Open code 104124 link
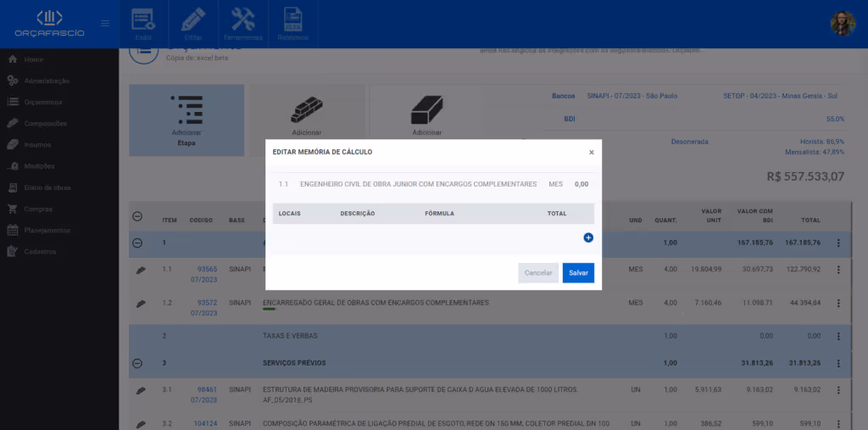This screenshot has height=430, width=868. point(205,424)
